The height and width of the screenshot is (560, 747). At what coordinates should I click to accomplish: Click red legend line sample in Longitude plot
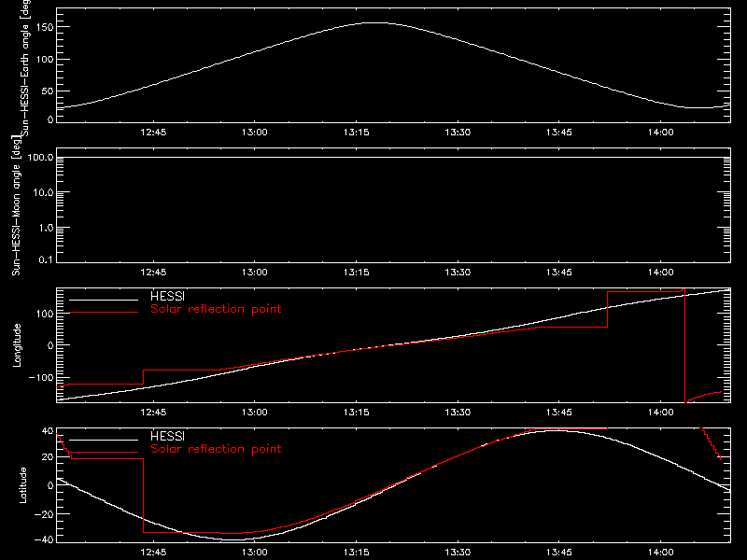point(104,313)
